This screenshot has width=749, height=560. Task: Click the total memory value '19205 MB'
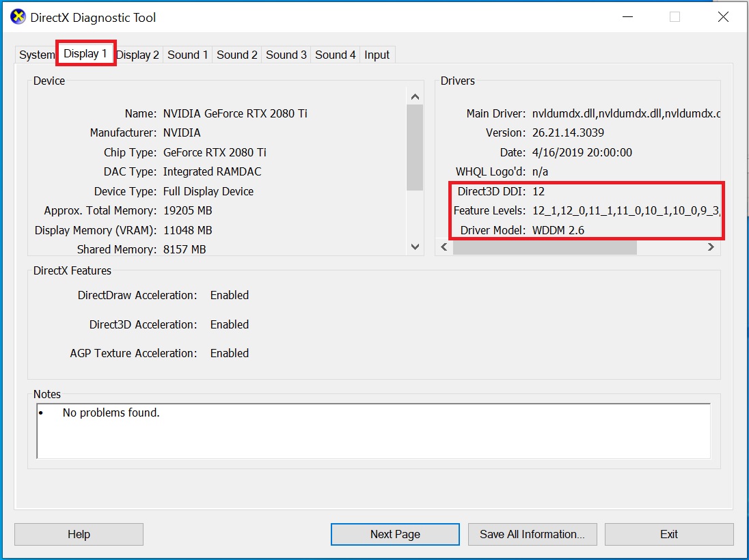188,210
